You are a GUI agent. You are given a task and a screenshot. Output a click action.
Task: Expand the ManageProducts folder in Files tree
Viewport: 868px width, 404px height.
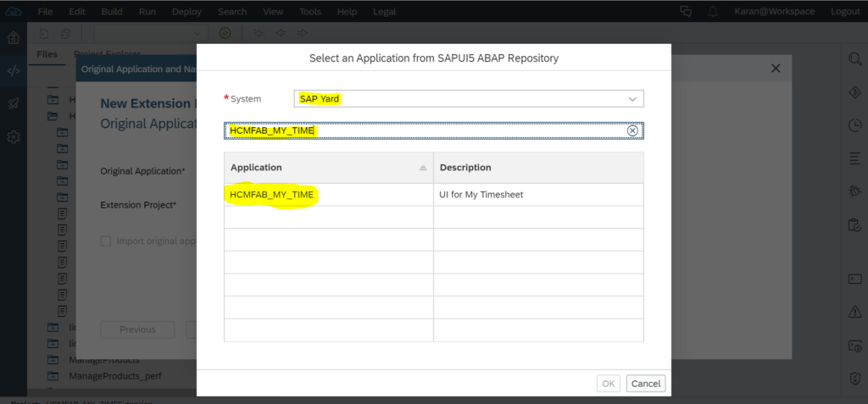(53, 360)
